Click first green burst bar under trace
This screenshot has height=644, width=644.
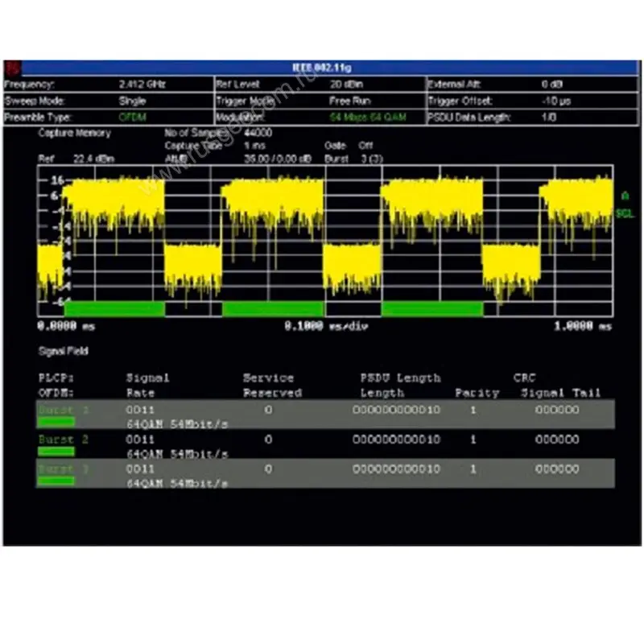114,309
